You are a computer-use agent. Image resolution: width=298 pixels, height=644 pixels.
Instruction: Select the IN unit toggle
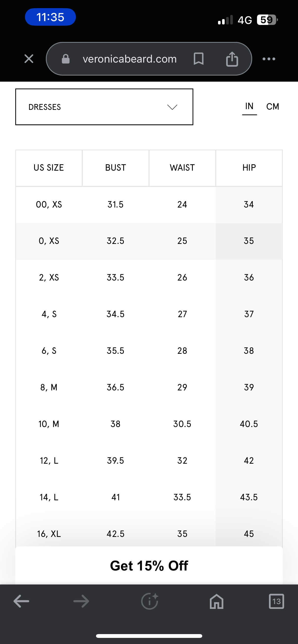coord(249,106)
